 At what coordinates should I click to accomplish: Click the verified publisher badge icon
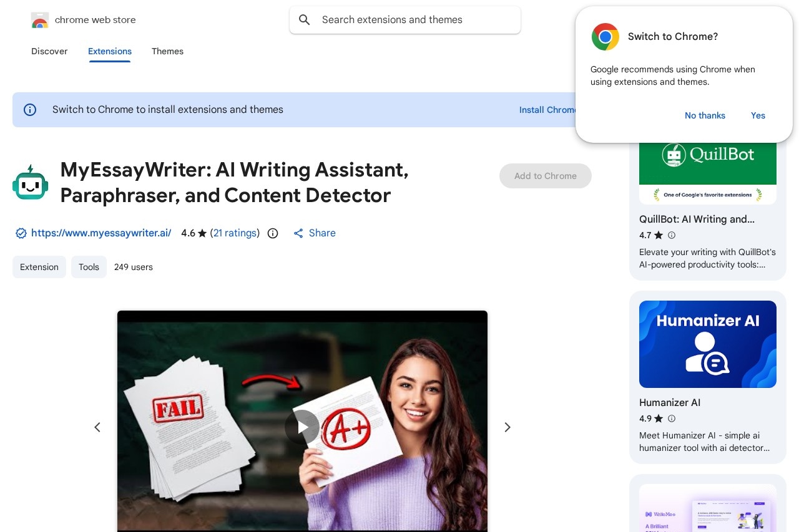click(21, 233)
